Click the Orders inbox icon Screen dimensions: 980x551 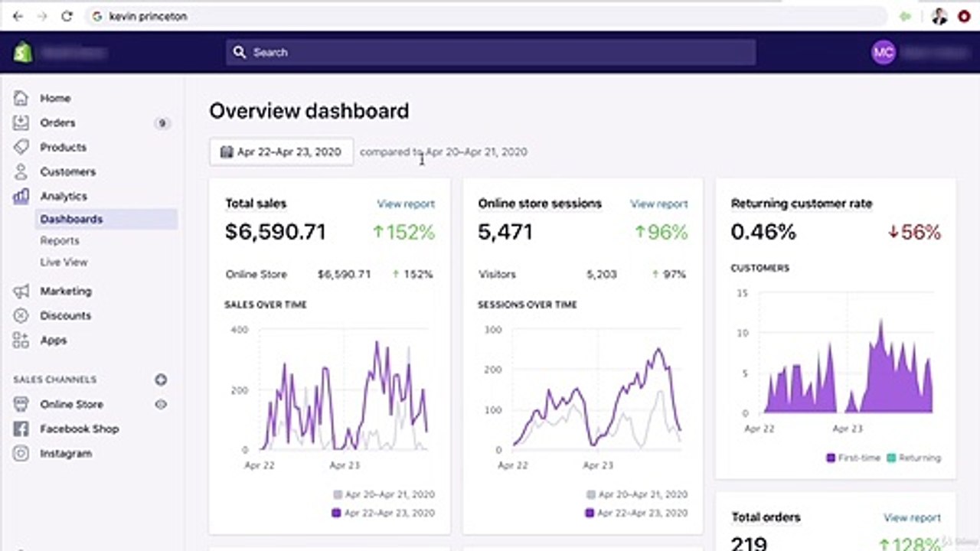tap(21, 122)
